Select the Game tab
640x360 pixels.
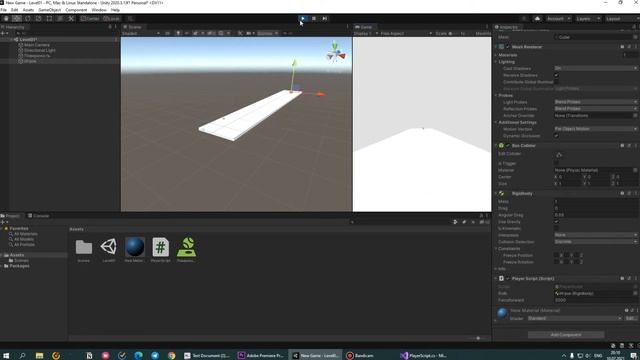coord(364,27)
